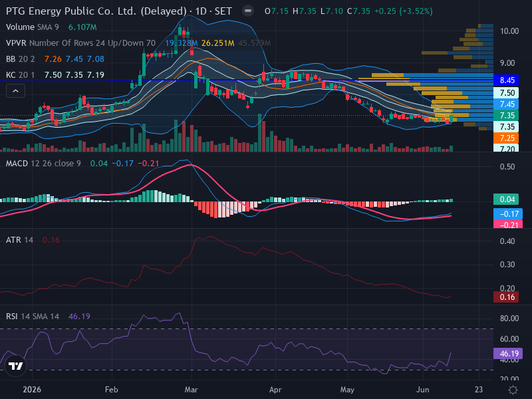Collapse the indicator legend with chevron button
Image resolution: width=532 pixels, height=399 pixels.
[15, 91]
